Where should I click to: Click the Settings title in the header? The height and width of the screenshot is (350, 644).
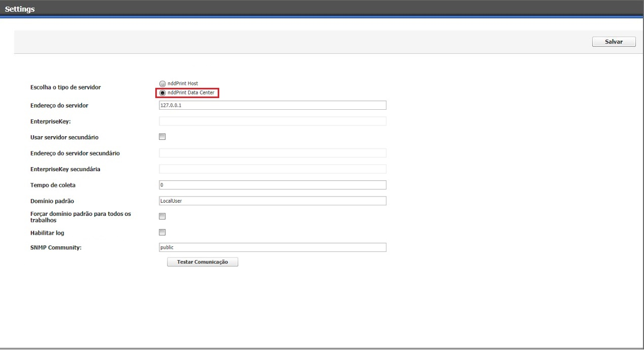[x=20, y=9]
